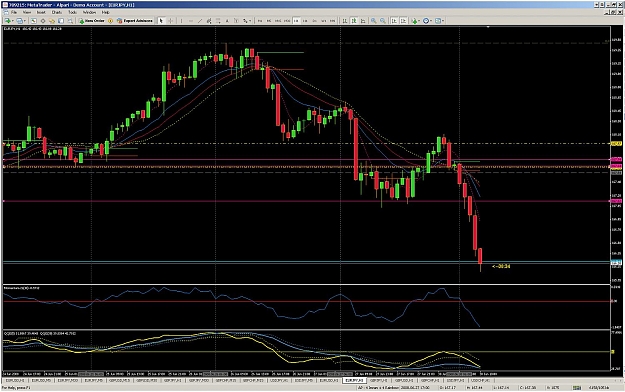Select the Text Label tool
The width and height of the screenshot is (625, 392).
coord(236,21)
